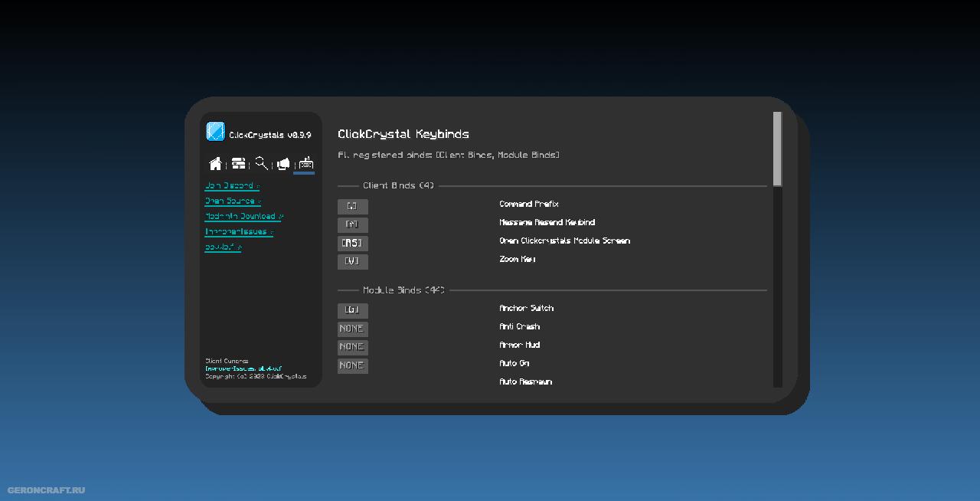The height and width of the screenshot is (501, 980).
Task: Click the Command Prefix keybind button
Action: 352,207
